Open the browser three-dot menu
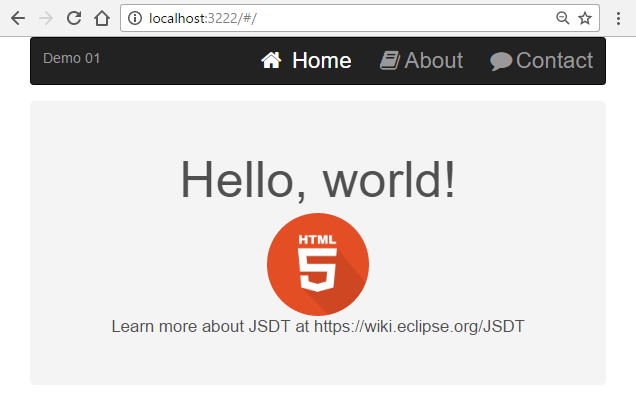This screenshot has width=636, height=411. point(618,18)
